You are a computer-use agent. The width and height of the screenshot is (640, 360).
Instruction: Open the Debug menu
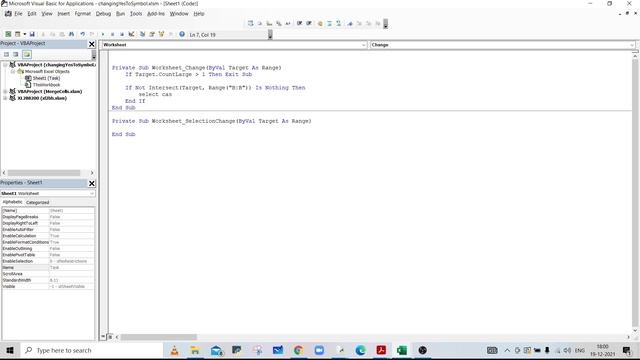[103, 13]
